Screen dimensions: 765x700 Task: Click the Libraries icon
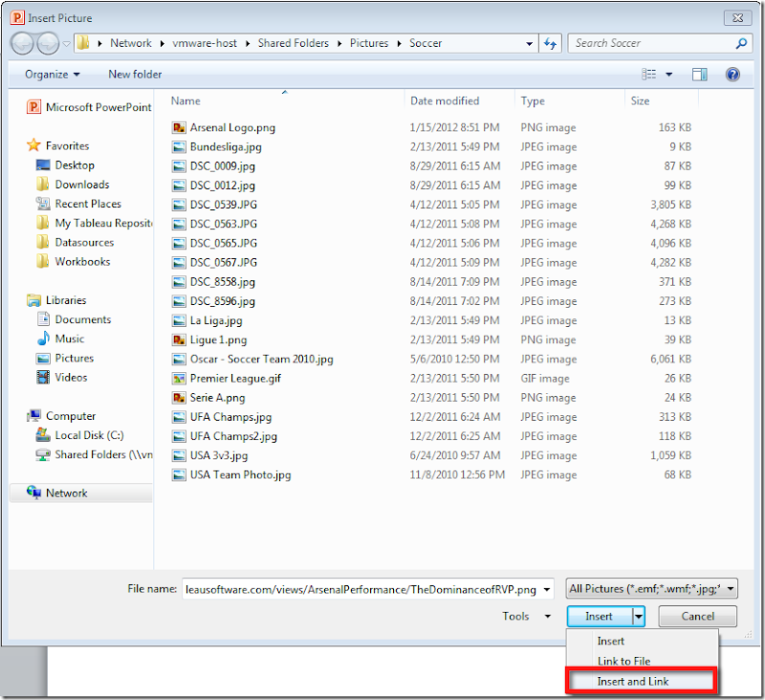click(33, 300)
